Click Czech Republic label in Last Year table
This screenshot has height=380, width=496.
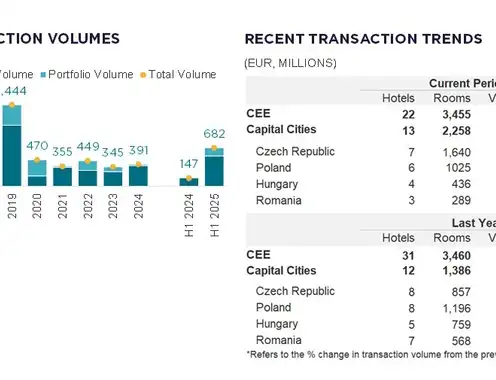295,291
